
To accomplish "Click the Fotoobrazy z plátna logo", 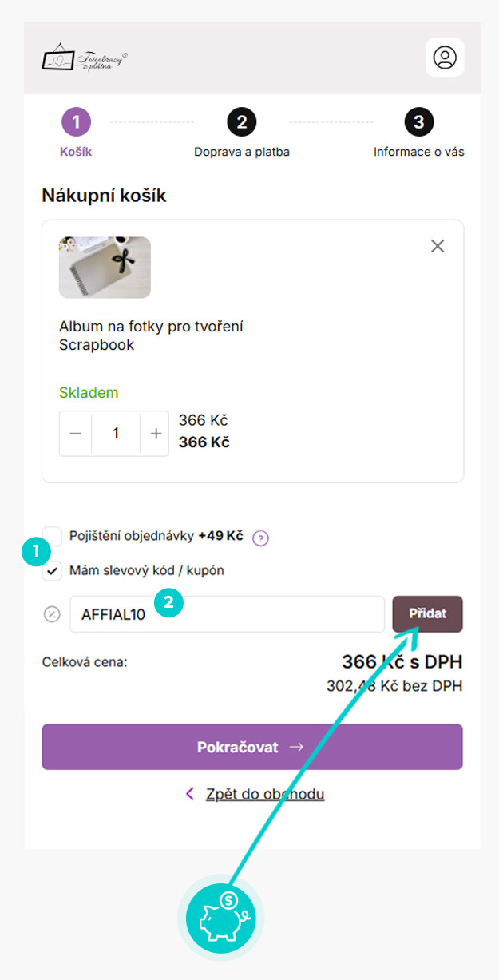I will [x=85, y=58].
